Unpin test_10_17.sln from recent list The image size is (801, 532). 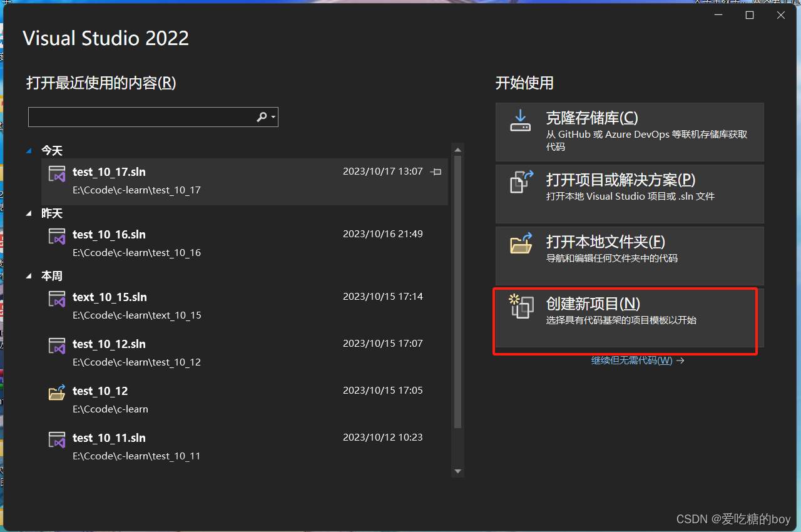(x=436, y=171)
